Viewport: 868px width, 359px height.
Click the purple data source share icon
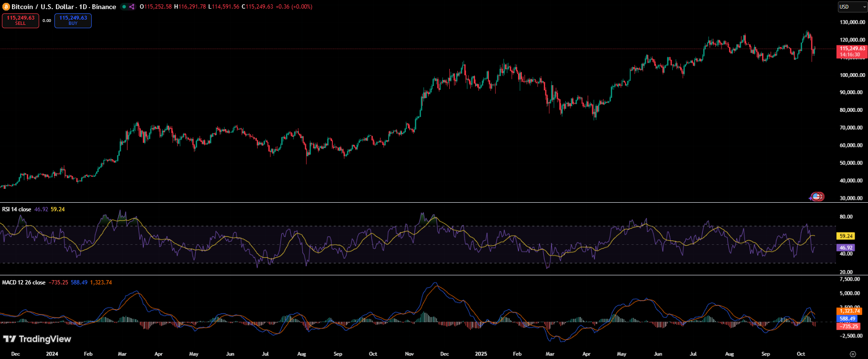132,7
